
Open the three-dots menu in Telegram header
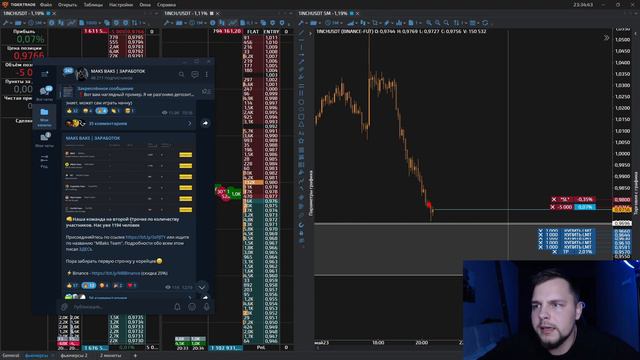point(207,74)
